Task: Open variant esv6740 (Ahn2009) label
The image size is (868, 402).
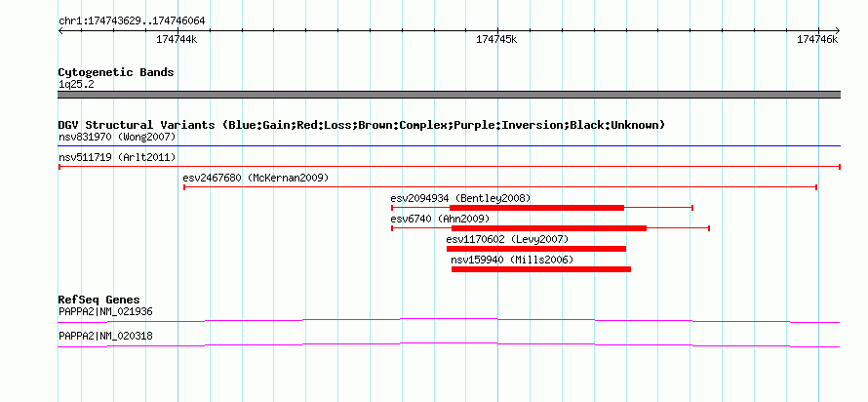Action: 440,219
